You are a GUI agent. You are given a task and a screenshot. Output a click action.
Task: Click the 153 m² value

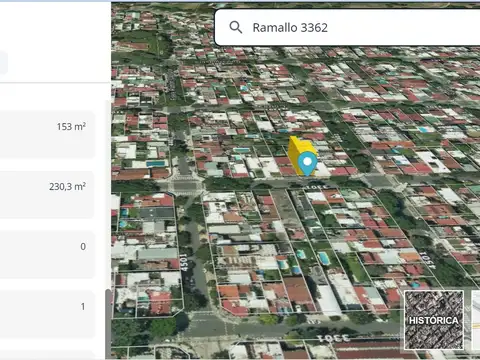tap(71, 127)
